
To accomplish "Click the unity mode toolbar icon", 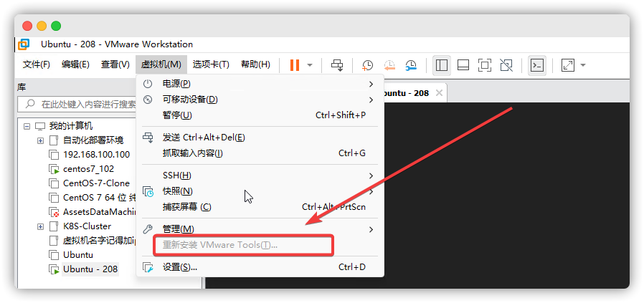I will [506, 64].
